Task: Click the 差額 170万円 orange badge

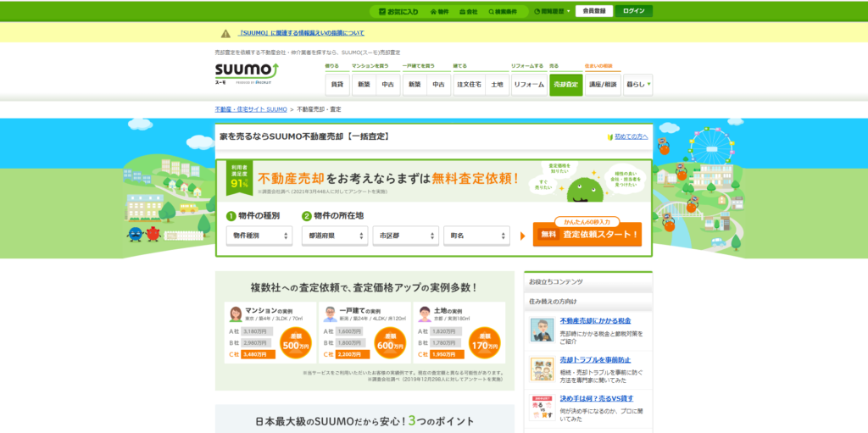Action: click(x=484, y=343)
